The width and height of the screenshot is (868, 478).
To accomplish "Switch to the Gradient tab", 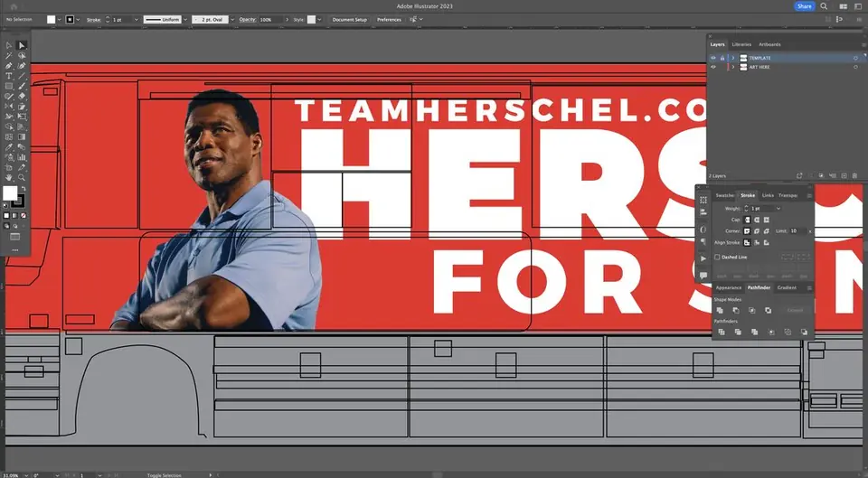I will click(787, 287).
